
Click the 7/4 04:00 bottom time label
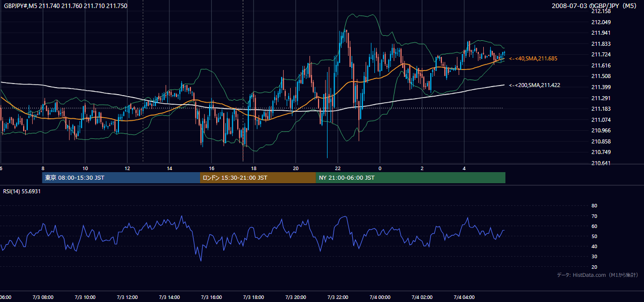pyautogui.click(x=464, y=297)
